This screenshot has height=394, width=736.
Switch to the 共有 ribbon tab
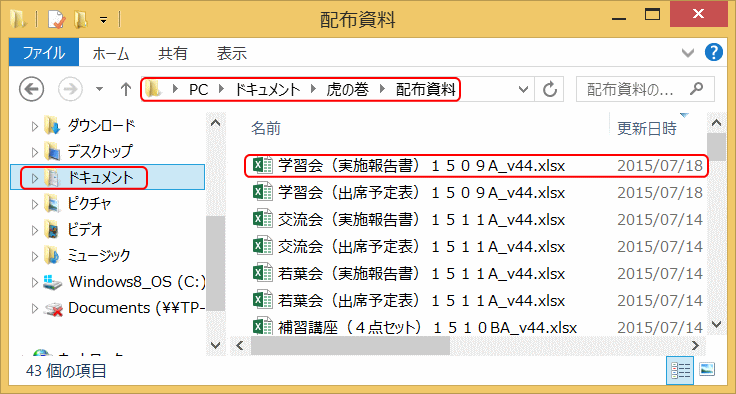click(173, 54)
